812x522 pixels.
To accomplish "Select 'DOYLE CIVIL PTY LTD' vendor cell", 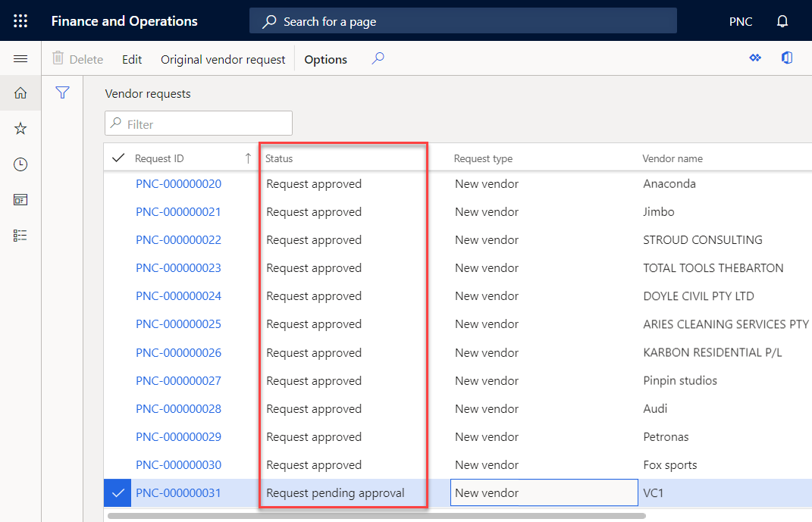I will (698, 296).
